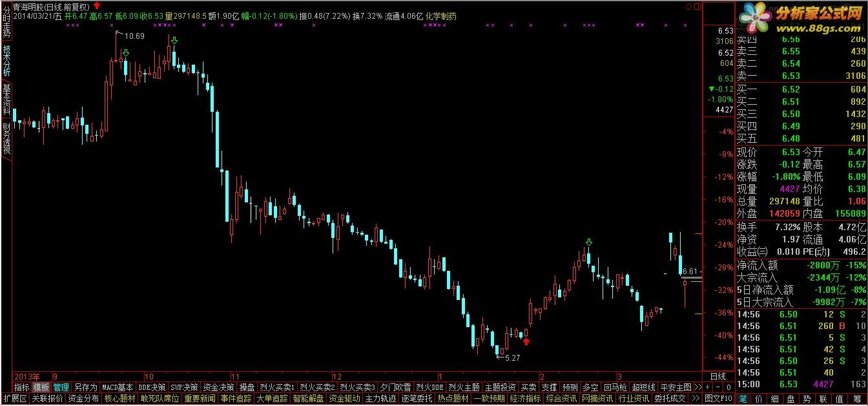Click the diamond icon above the chart
Viewport: 868px width, 406px height.
[689, 6]
